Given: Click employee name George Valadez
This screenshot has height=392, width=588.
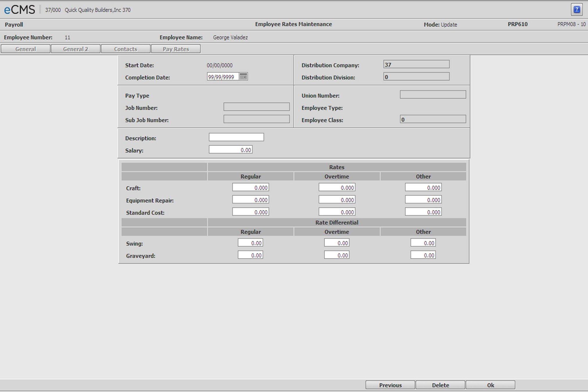Looking at the screenshot, I should [230, 37].
